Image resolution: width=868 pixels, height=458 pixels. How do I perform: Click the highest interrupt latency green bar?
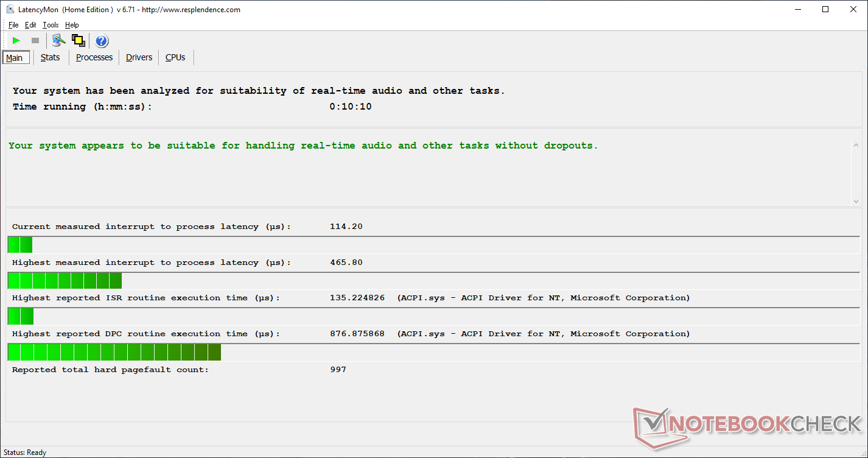65,281
